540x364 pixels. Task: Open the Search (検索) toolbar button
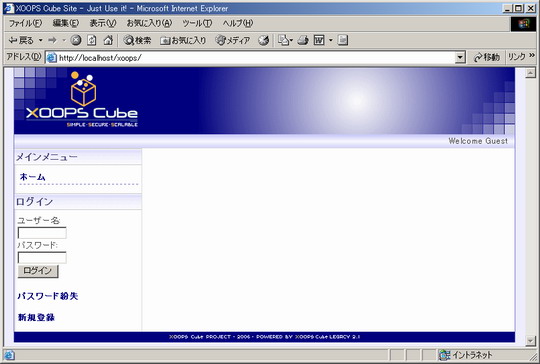137,41
